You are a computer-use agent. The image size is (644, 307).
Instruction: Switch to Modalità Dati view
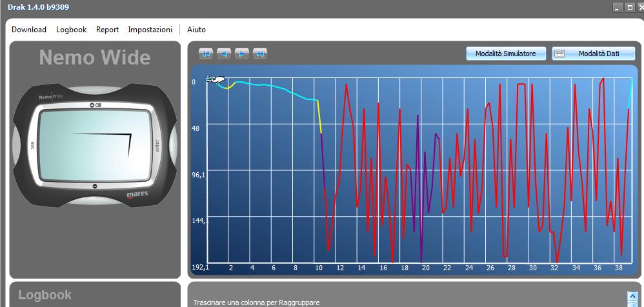[593, 54]
